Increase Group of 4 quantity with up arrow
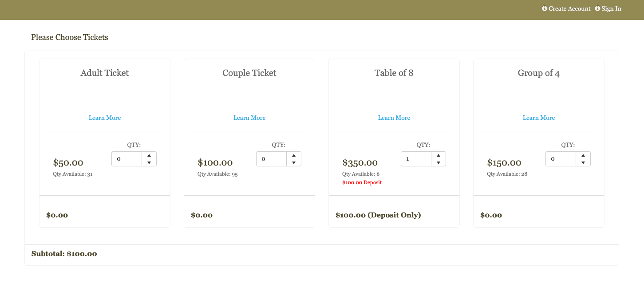Screen dimensions: 644x284 point(583,156)
